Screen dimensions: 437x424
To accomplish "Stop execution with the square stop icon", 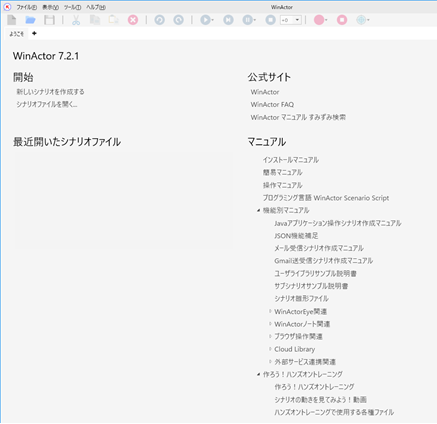I will [x=270, y=20].
